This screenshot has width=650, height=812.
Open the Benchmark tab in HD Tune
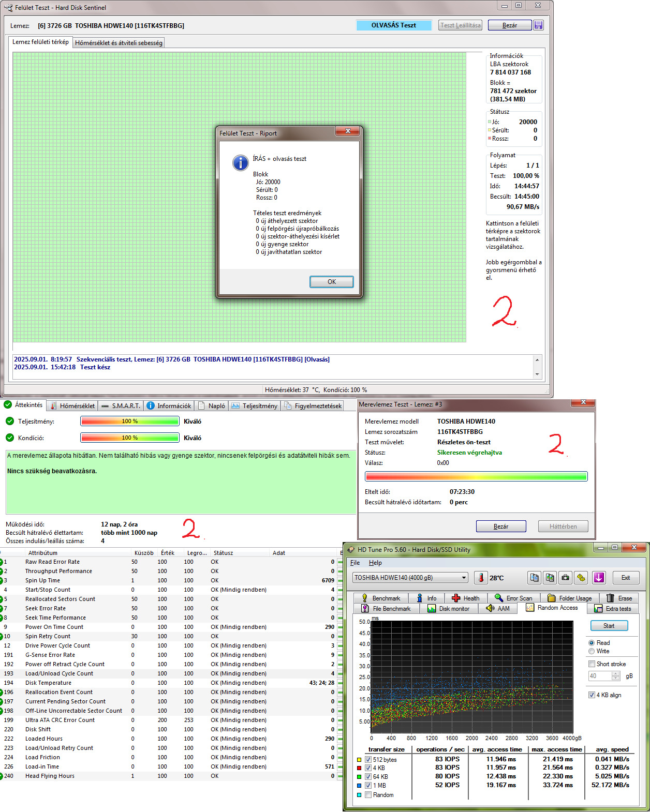pyautogui.click(x=381, y=598)
